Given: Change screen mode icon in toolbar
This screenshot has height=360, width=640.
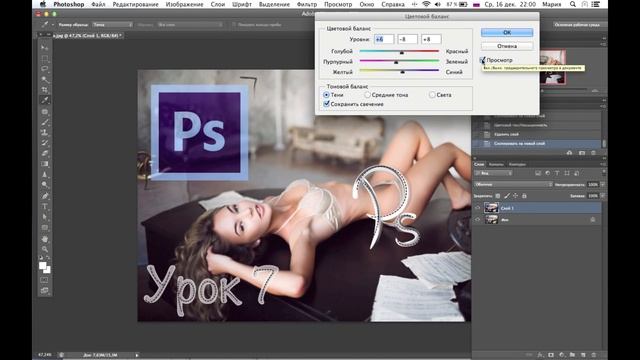Looking at the screenshot, I should [x=44, y=291].
